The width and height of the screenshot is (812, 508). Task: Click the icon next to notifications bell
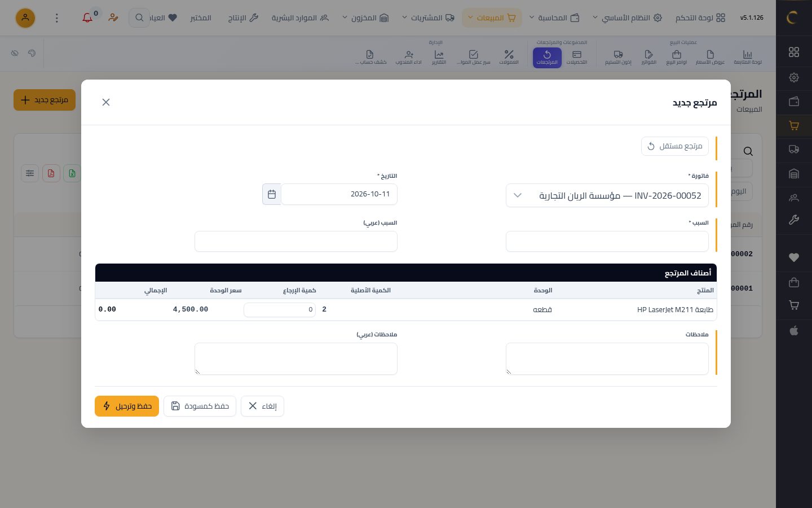[113, 17]
